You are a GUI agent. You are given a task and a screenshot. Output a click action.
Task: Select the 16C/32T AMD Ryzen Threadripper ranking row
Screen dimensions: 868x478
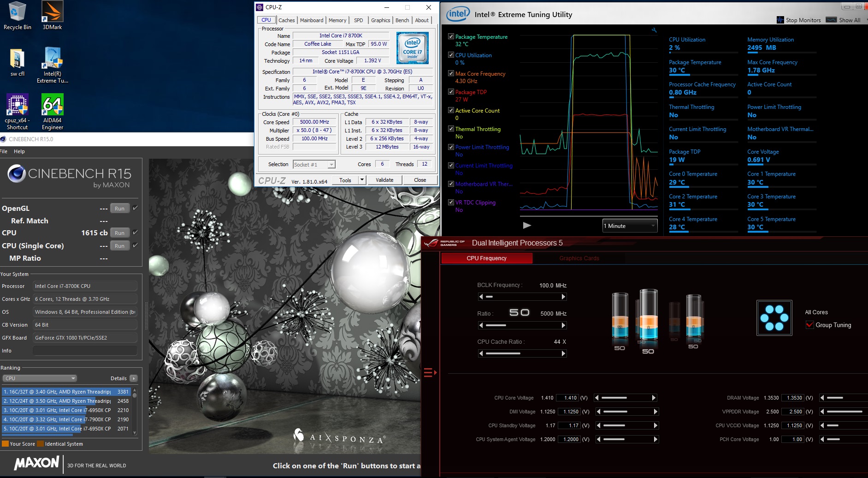coord(66,392)
